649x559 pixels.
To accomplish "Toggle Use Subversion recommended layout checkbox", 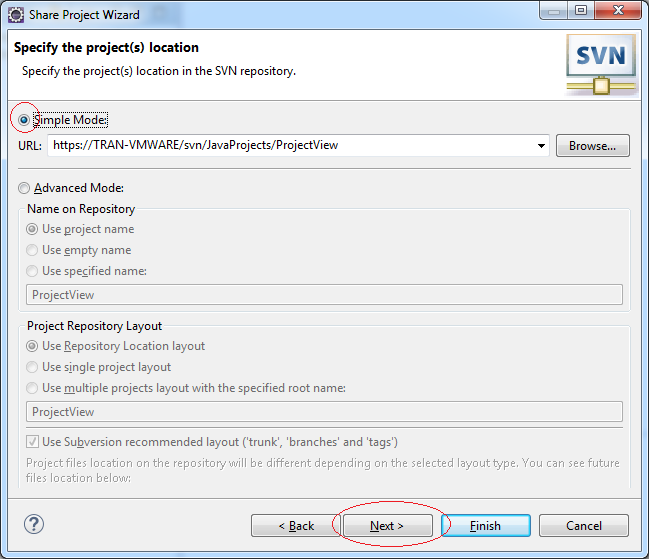I will click(x=32, y=442).
